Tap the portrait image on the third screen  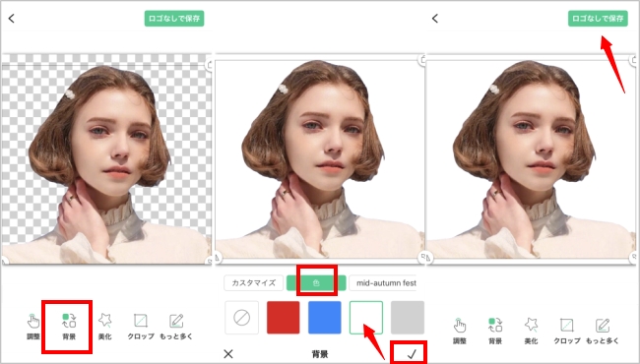(x=531, y=159)
